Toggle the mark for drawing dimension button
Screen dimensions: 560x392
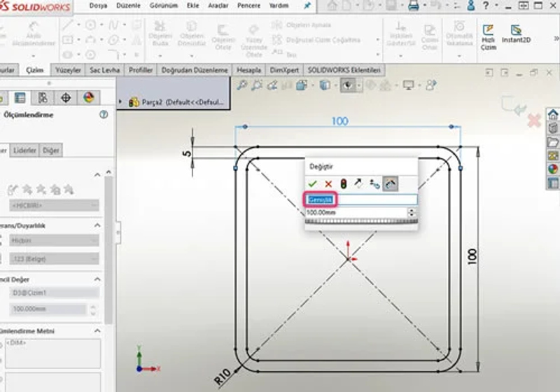(x=390, y=184)
